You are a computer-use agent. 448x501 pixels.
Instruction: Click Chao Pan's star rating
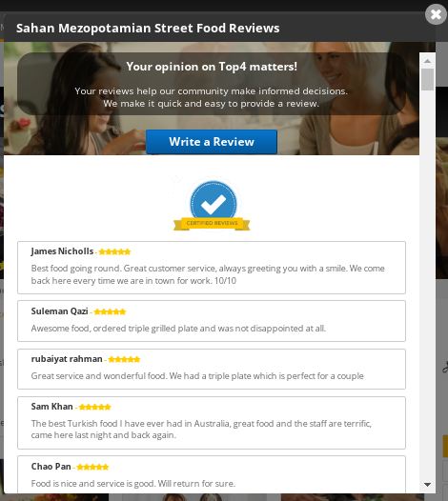click(92, 467)
